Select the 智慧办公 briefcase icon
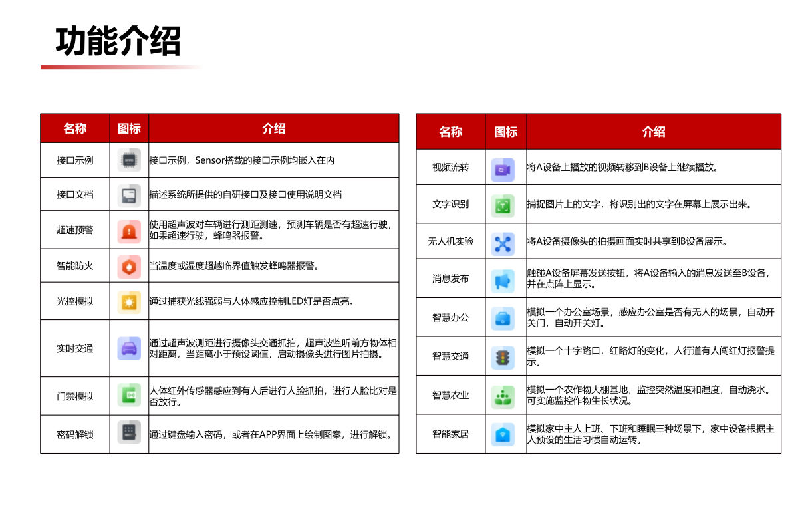Screen dimensions: 798x532 503,317
